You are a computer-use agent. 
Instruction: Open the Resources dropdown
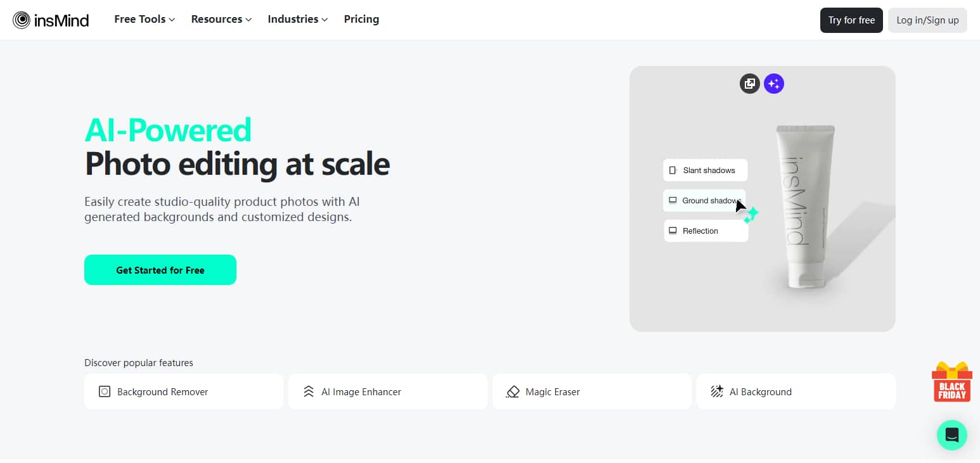coord(221,19)
